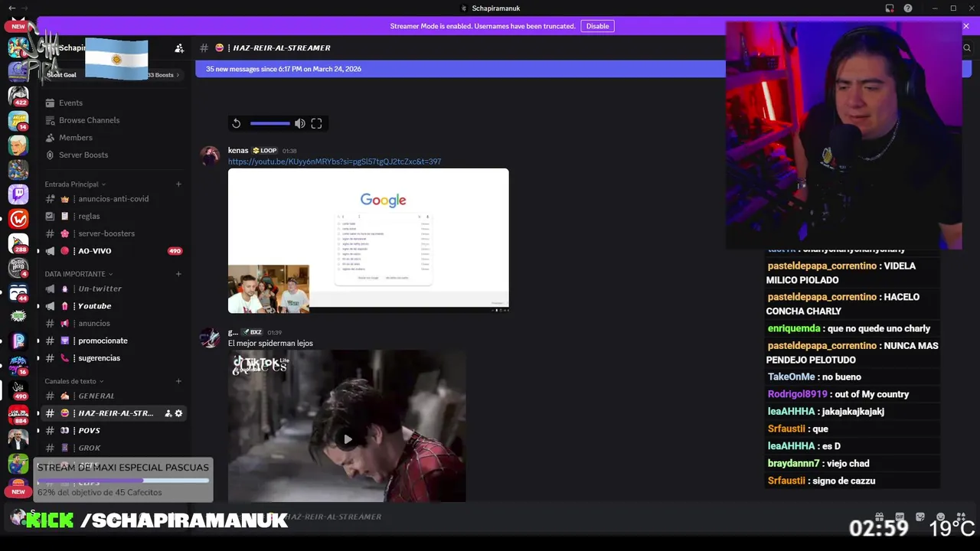Adjust the embedded video volume slider
Image resolution: width=980 pixels, height=551 pixels.
(x=269, y=123)
